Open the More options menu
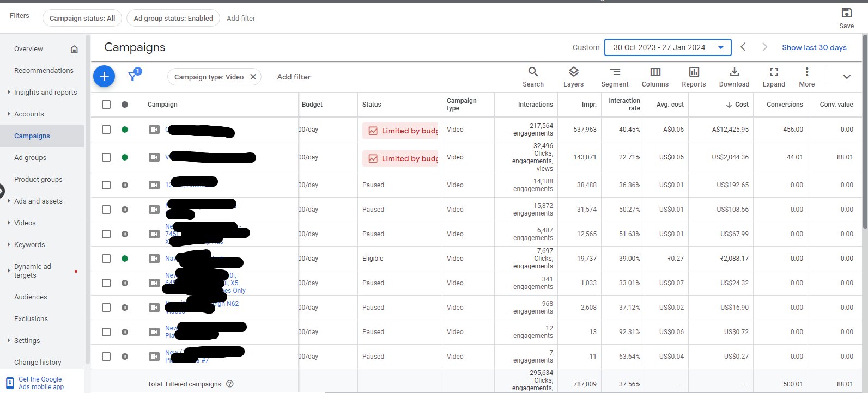Viewport: 868px width, 393px height. [x=807, y=77]
